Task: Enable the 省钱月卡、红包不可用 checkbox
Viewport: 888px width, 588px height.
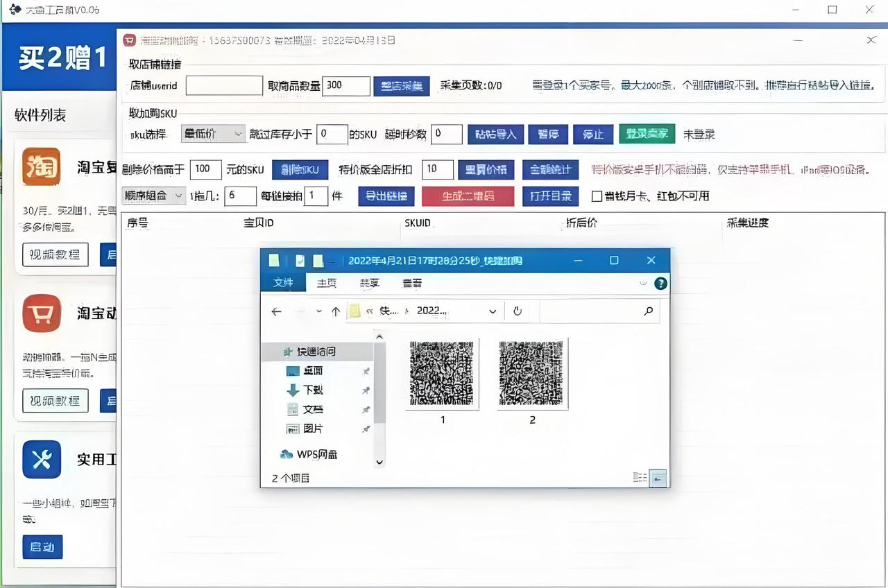Action: 596,196
